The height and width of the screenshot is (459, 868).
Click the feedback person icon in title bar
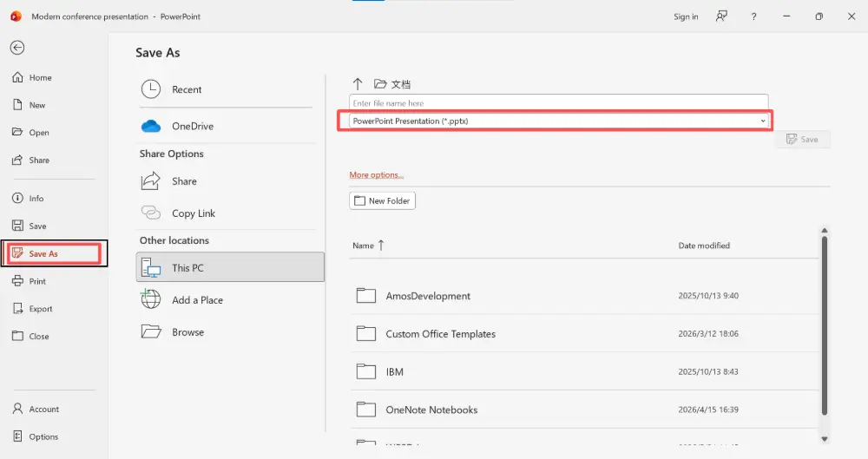(x=721, y=16)
